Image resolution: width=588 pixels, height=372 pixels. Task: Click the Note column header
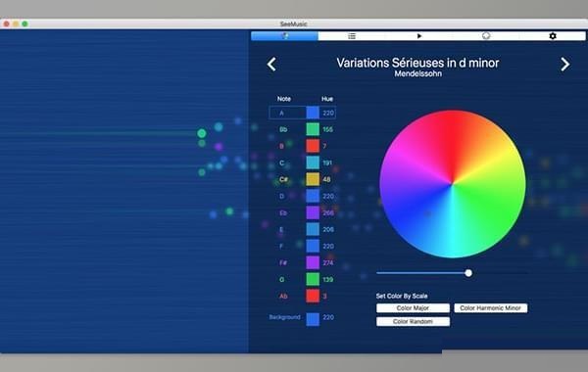click(284, 99)
